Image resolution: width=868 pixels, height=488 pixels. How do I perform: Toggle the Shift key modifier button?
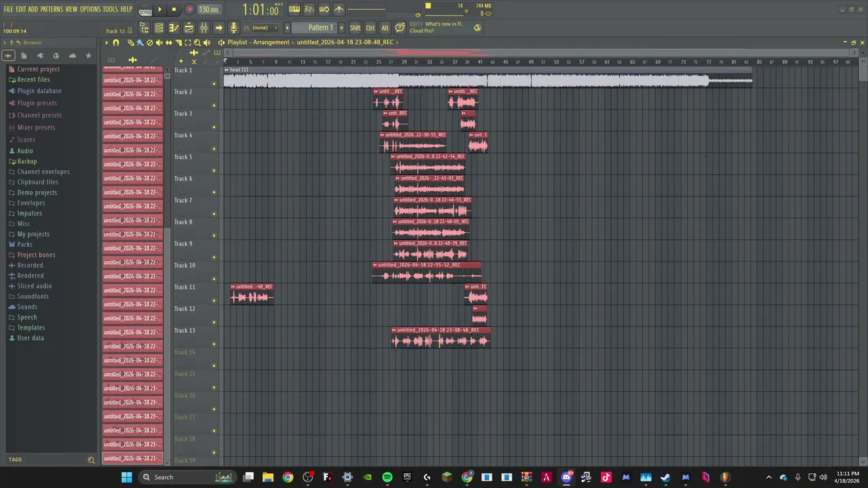coord(355,28)
